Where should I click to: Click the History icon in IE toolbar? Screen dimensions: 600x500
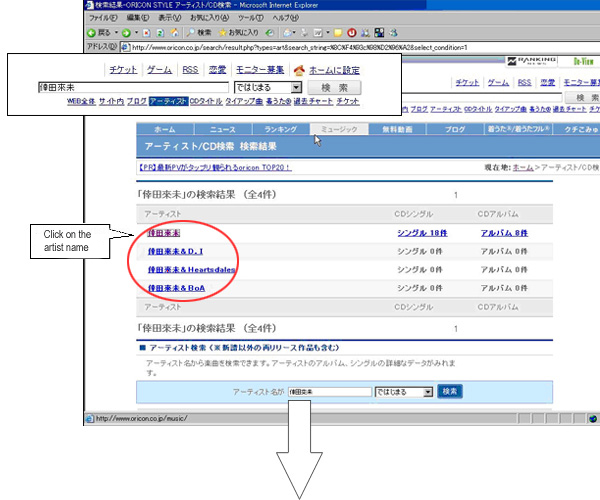270,33
